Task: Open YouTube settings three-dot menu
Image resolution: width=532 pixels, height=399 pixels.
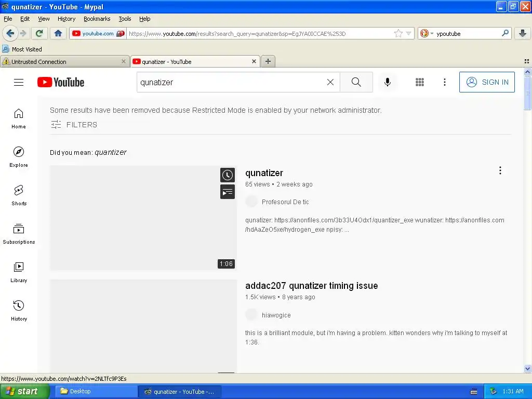Action: point(445,82)
